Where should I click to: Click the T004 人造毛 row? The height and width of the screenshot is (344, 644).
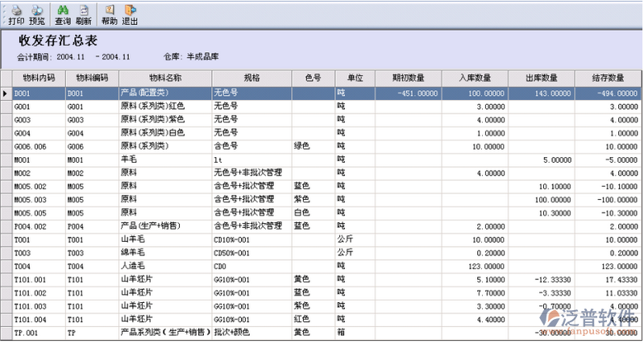point(165,265)
